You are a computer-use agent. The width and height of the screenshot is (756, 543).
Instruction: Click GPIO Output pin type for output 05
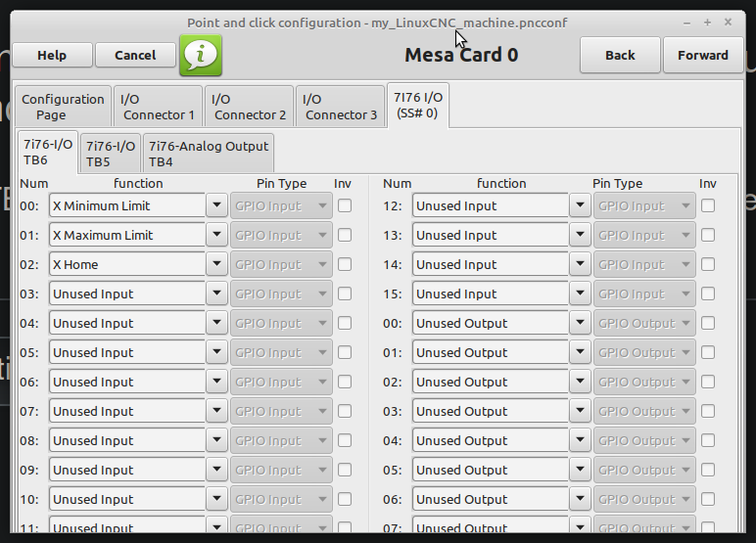[644, 471]
